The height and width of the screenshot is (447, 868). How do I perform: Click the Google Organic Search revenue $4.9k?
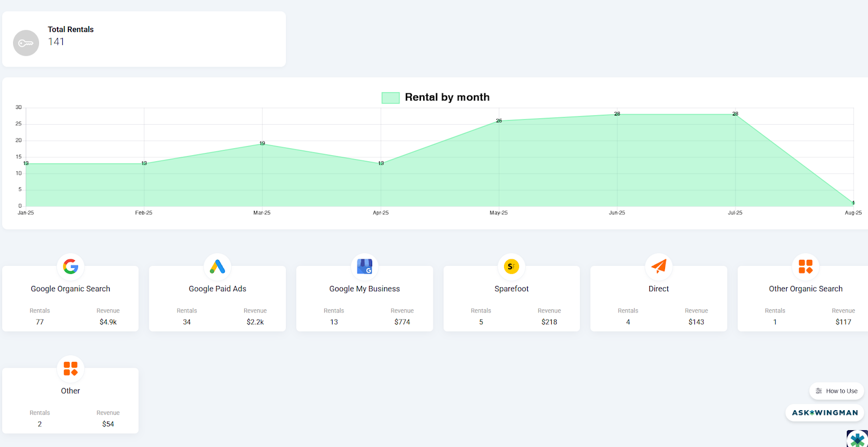click(x=108, y=322)
